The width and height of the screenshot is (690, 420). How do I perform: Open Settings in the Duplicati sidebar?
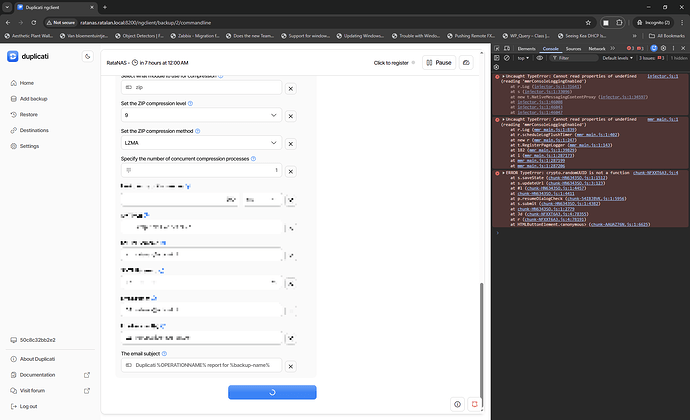[x=29, y=146]
